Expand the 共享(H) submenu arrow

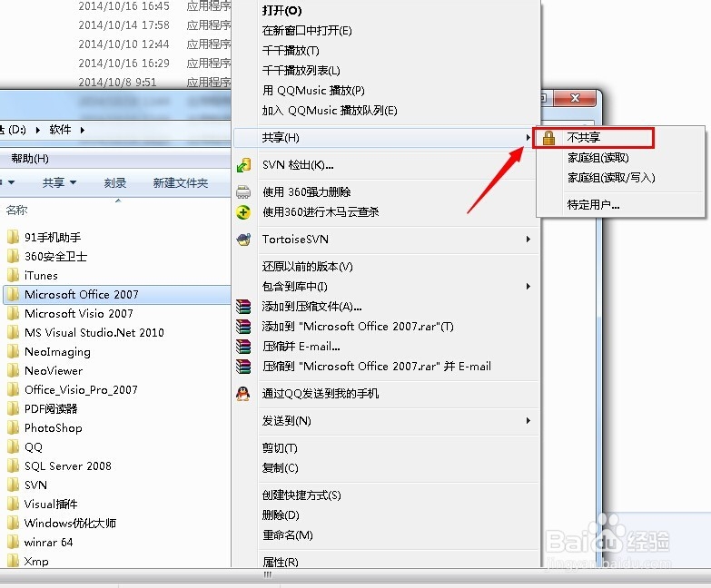(528, 137)
